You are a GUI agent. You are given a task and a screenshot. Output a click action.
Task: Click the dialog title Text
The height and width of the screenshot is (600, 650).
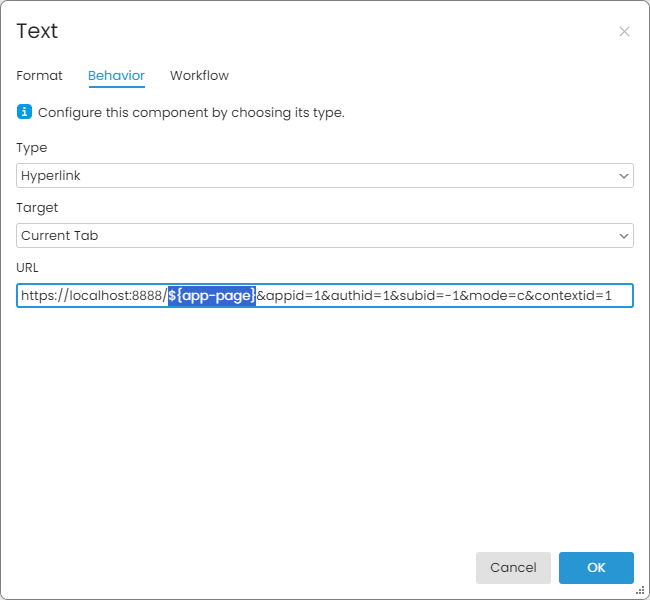tap(37, 31)
